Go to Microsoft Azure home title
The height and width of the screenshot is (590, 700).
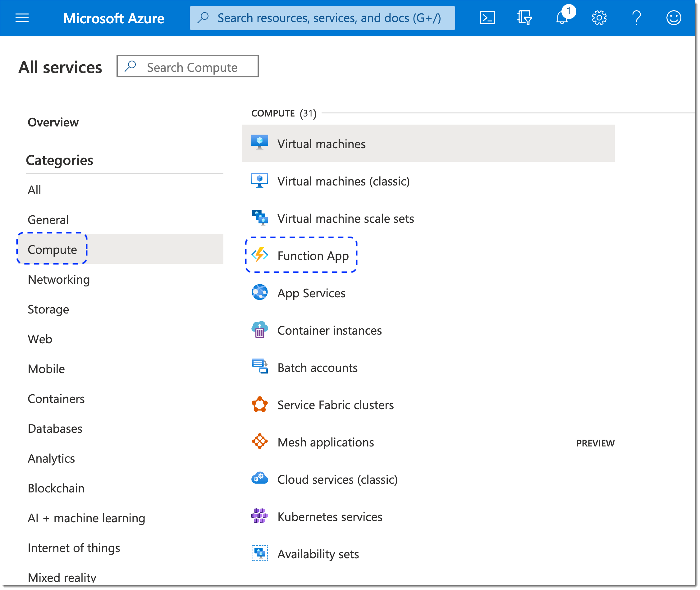coord(114,18)
